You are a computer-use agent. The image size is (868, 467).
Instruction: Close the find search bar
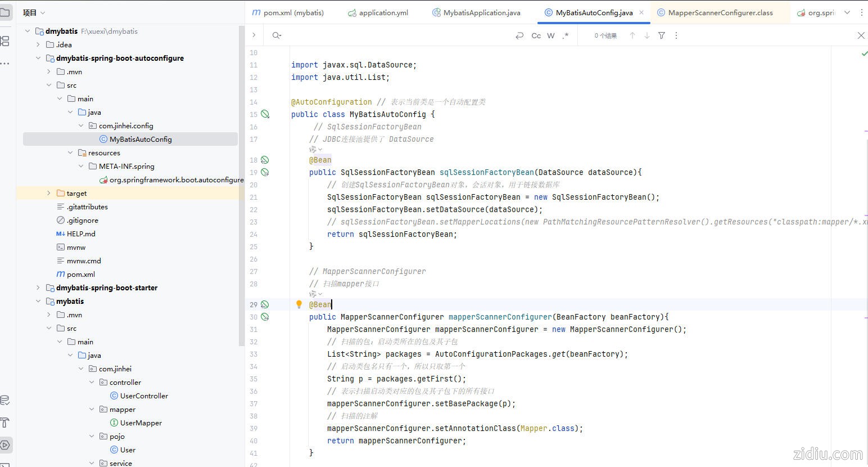[861, 35]
